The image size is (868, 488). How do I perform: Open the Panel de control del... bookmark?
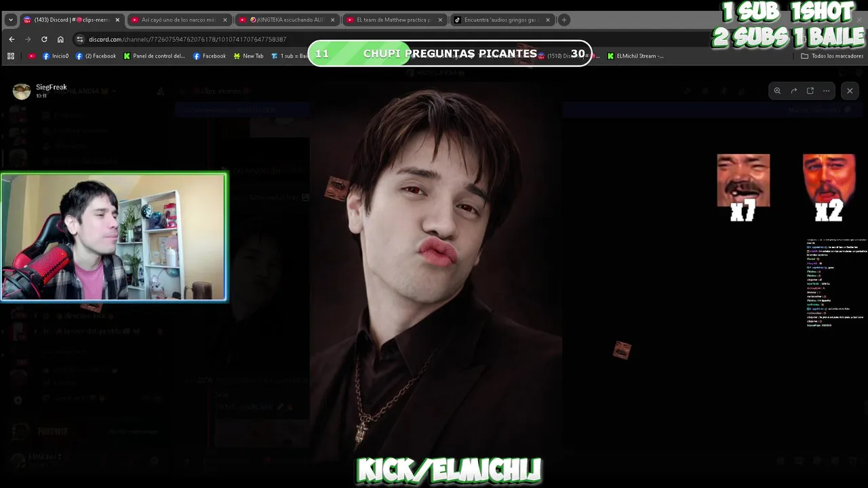[x=154, y=56]
